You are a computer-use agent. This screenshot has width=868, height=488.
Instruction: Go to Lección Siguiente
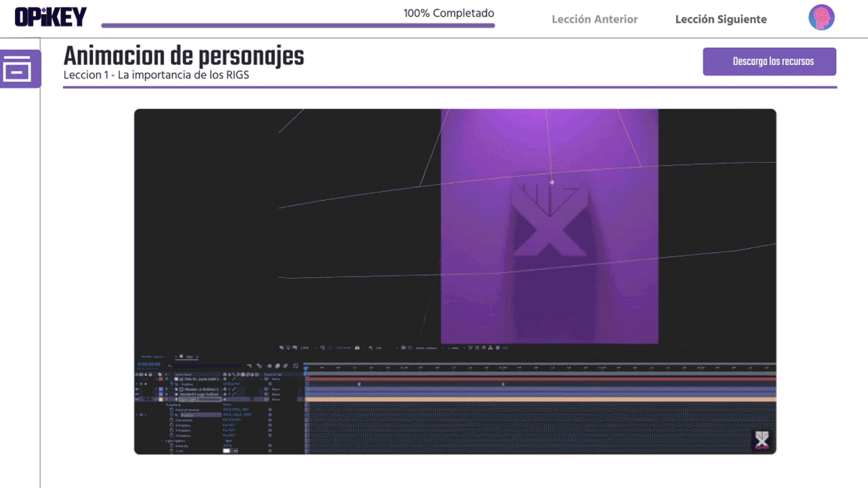pos(720,19)
